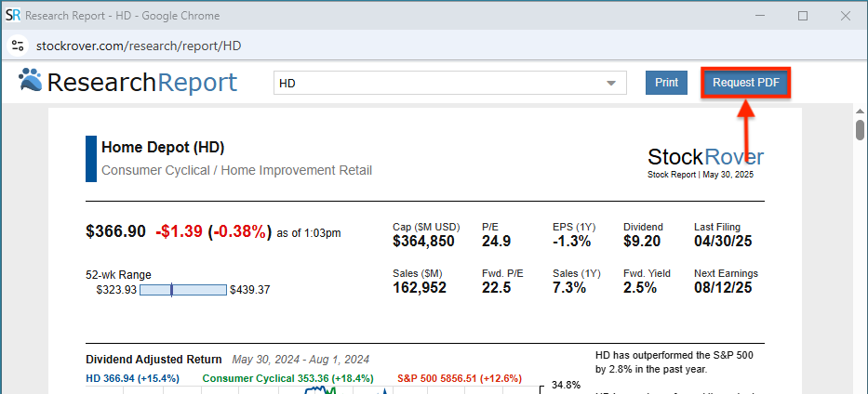
Task: Maximize the Chrome window
Action: point(803,16)
